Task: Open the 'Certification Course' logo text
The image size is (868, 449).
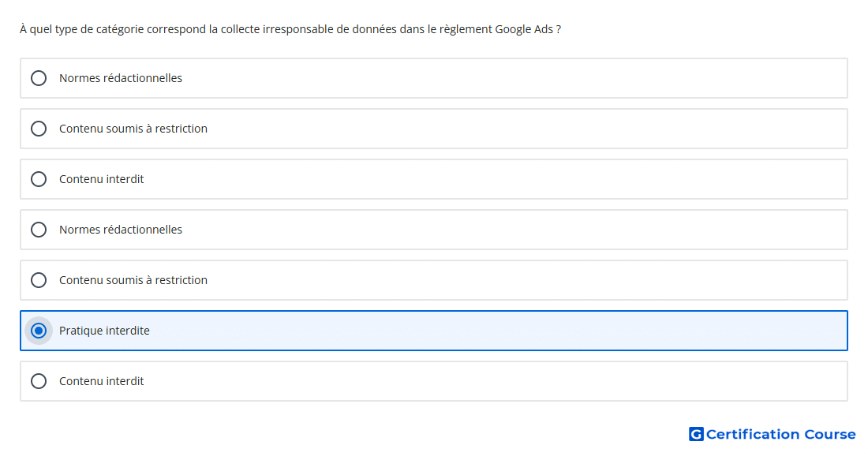Action: pos(780,434)
